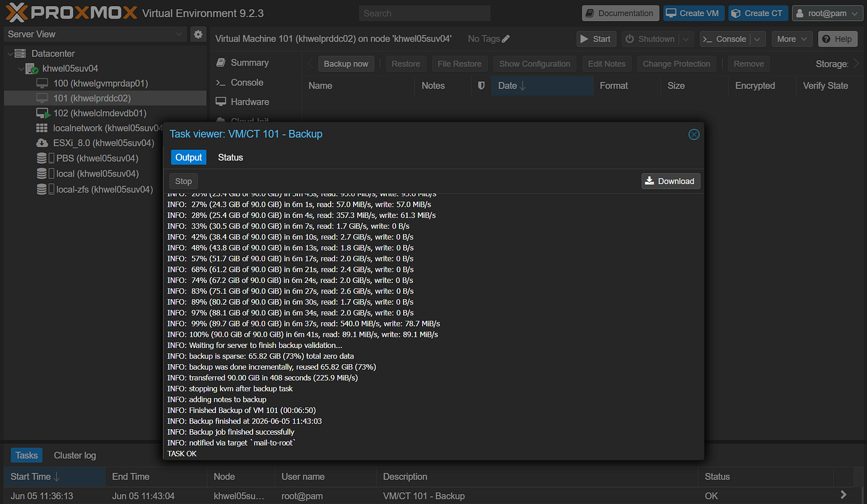Screen dimensions: 867x504
Task: Click the Datacenter server icon
Action: pyautogui.click(x=20, y=54)
